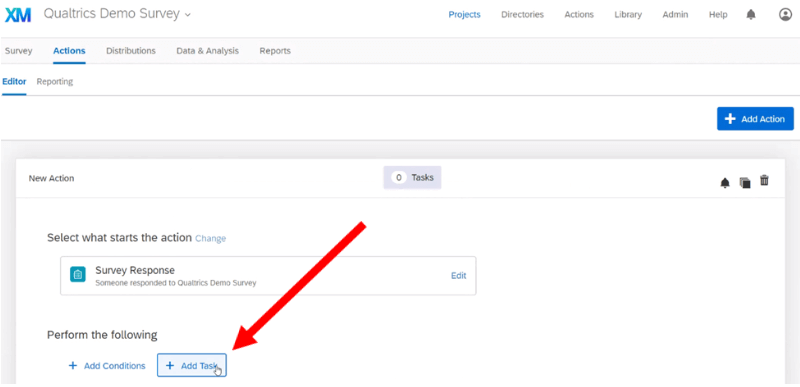
Task: Select the Reporting sub-tab
Action: coord(55,82)
